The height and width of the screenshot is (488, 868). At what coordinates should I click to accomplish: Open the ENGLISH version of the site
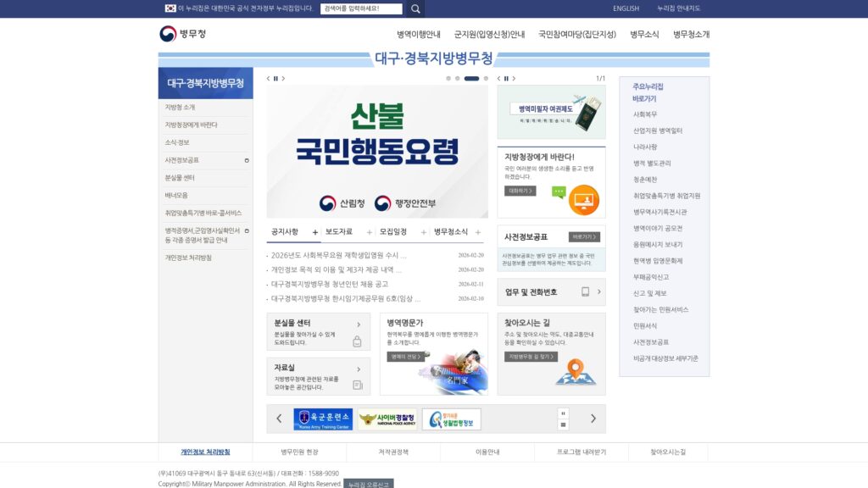tap(626, 8)
